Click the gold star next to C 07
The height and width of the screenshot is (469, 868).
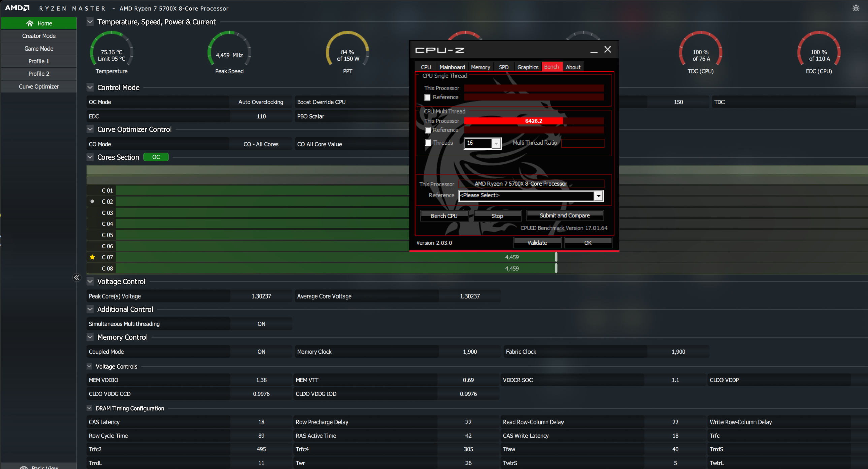tap(92, 257)
